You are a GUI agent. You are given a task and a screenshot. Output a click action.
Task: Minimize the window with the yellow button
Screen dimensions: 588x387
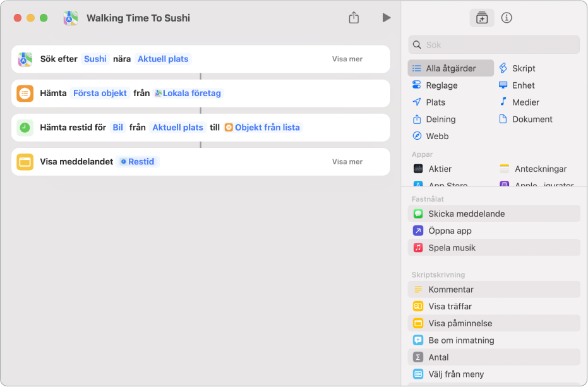click(31, 18)
